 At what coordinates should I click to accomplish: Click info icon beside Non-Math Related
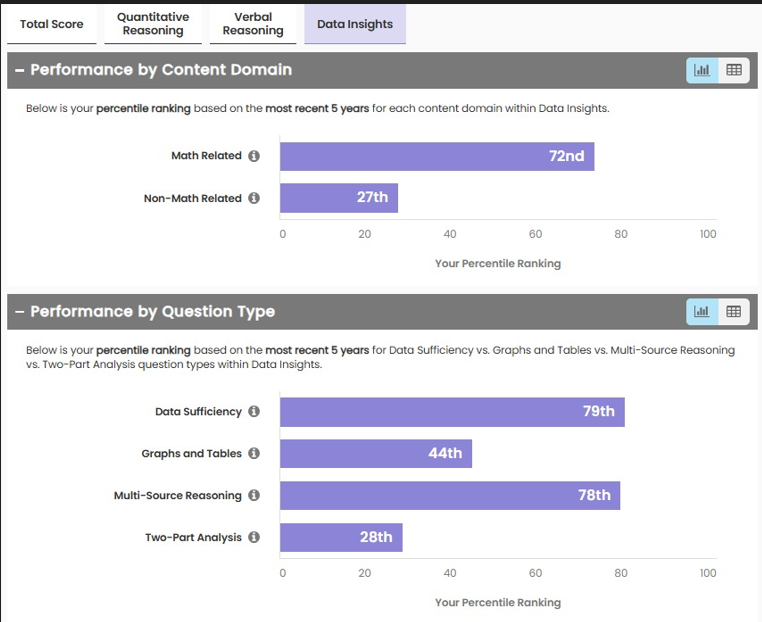pos(254,198)
